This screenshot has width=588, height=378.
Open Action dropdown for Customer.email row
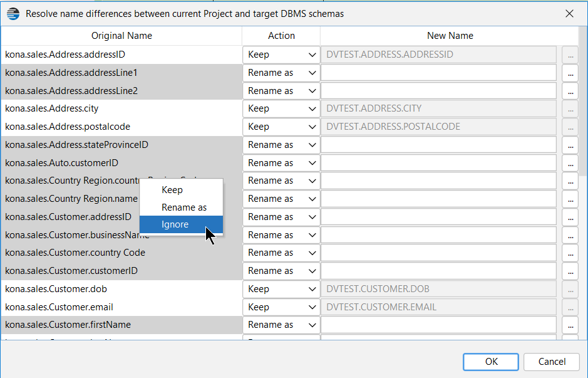[x=281, y=307]
